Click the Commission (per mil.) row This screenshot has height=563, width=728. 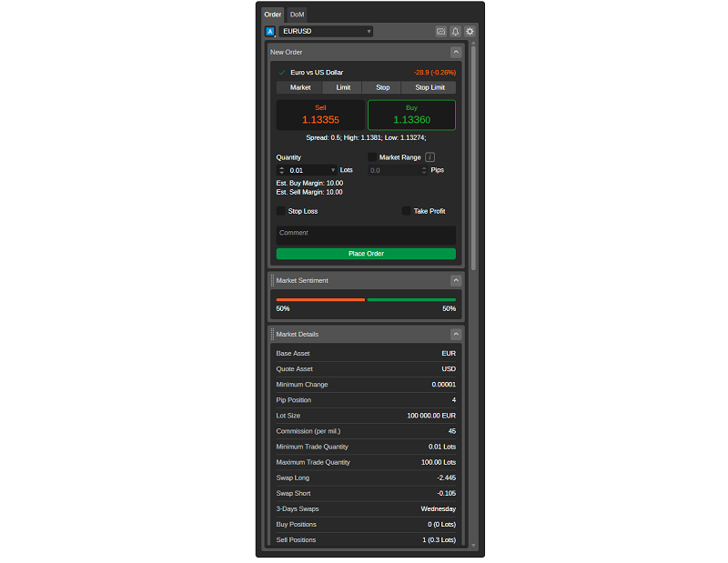click(x=366, y=431)
